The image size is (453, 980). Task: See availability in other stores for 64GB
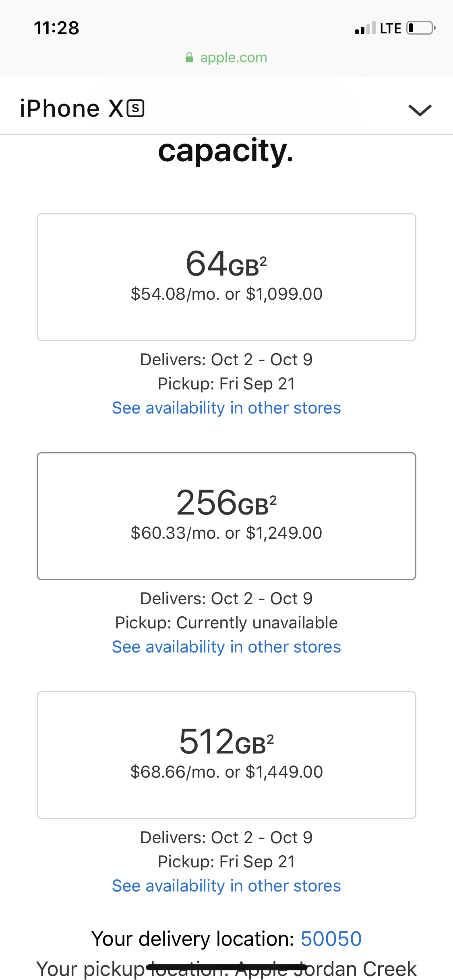point(226,408)
